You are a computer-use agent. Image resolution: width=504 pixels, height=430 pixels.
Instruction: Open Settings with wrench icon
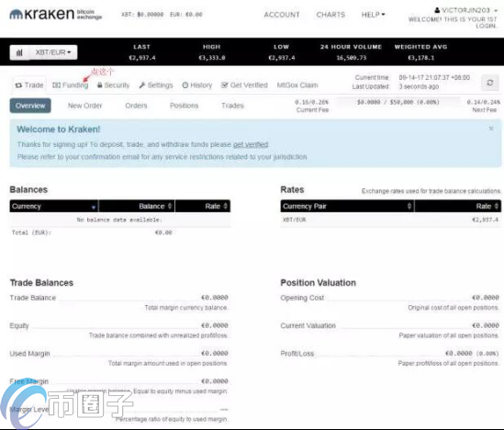(156, 85)
